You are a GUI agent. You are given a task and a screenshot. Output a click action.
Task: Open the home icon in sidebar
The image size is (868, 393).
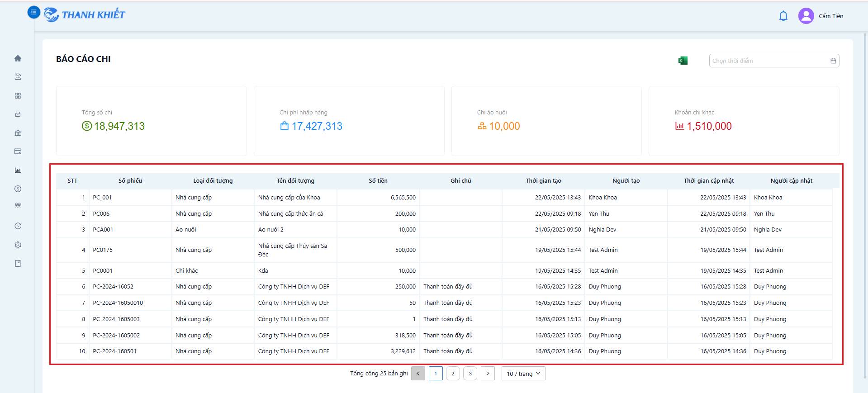tap(18, 58)
